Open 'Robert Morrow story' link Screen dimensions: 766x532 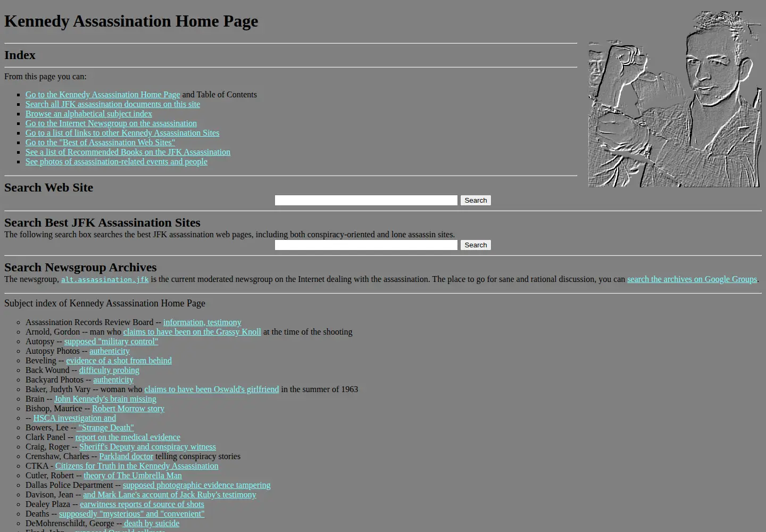pos(128,409)
